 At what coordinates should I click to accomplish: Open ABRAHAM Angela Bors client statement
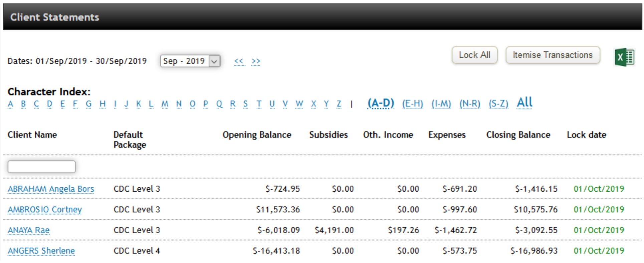click(51, 189)
